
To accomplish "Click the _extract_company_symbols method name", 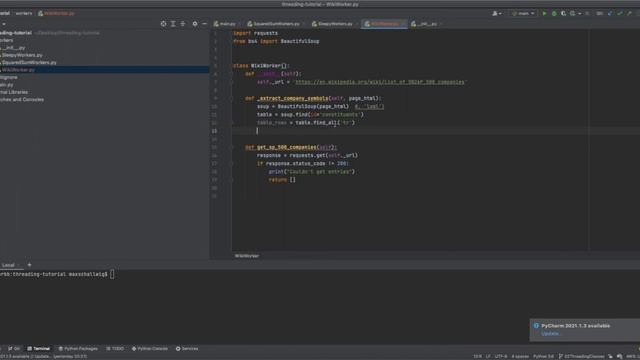I will point(292,98).
